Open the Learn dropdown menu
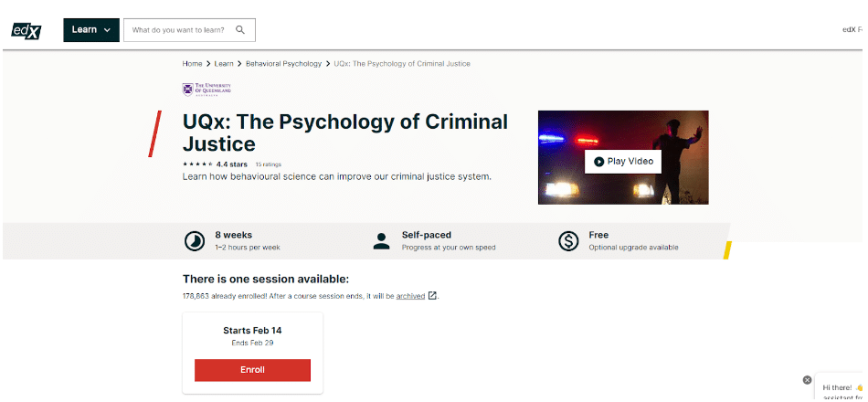The height and width of the screenshot is (402, 868). [x=91, y=30]
